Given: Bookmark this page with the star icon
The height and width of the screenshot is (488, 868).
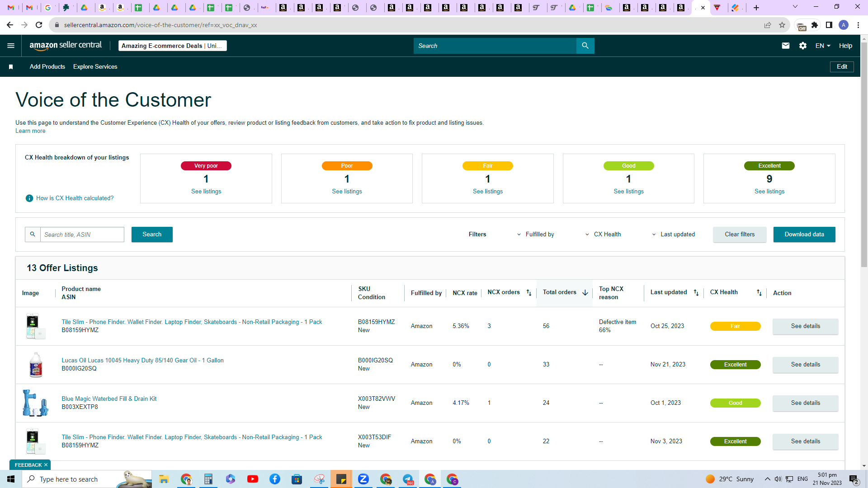Looking at the screenshot, I should (782, 25).
